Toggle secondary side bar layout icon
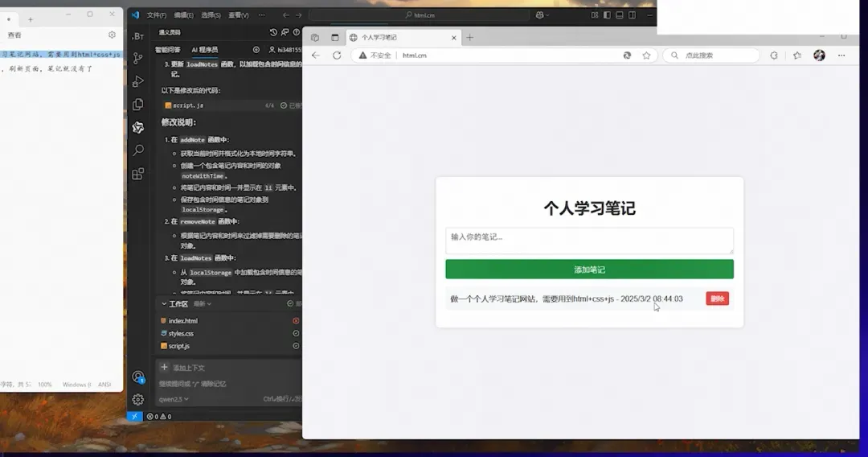Viewport: 868px width, 457px height. pos(633,15)
